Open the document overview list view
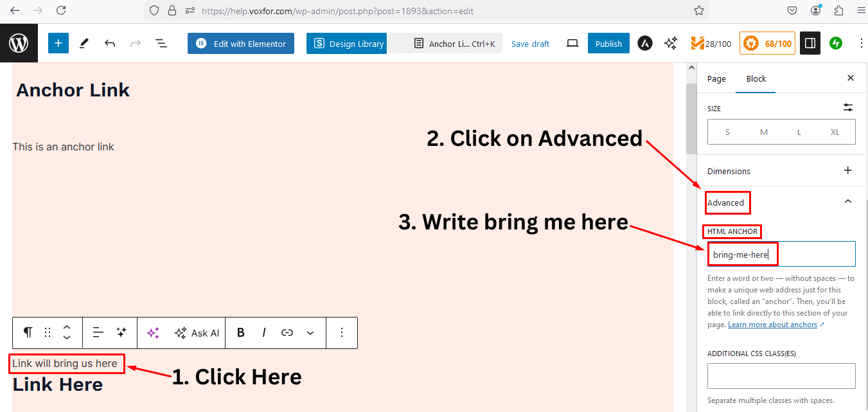868x412 pixels. 161,43
